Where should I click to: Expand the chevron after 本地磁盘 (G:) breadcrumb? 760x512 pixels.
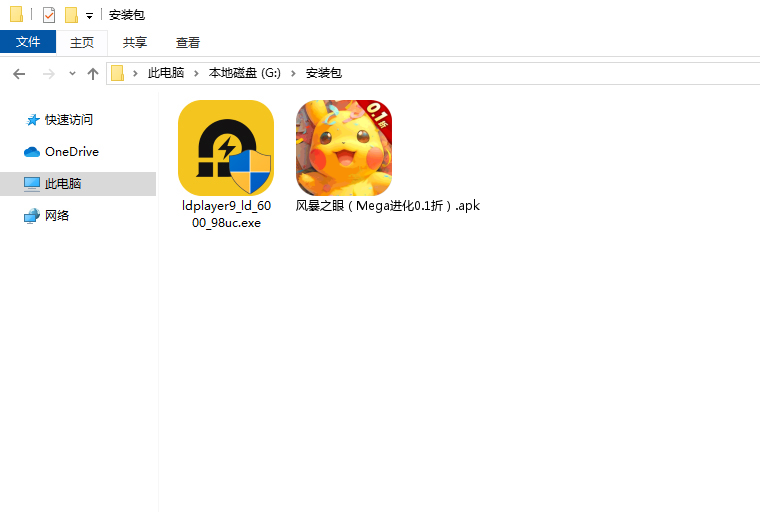coord(294,73)
